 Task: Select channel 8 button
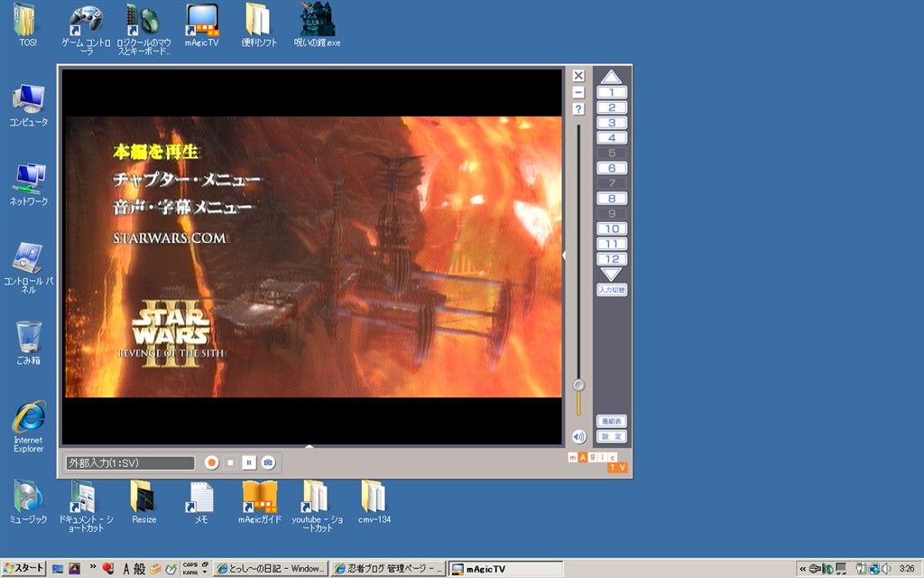(x=612, y=198)
